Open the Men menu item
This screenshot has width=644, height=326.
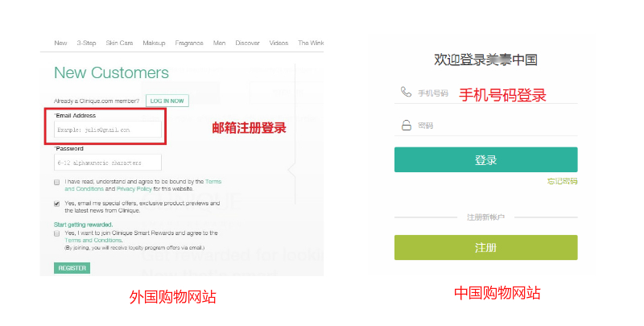tap(219, 43)
